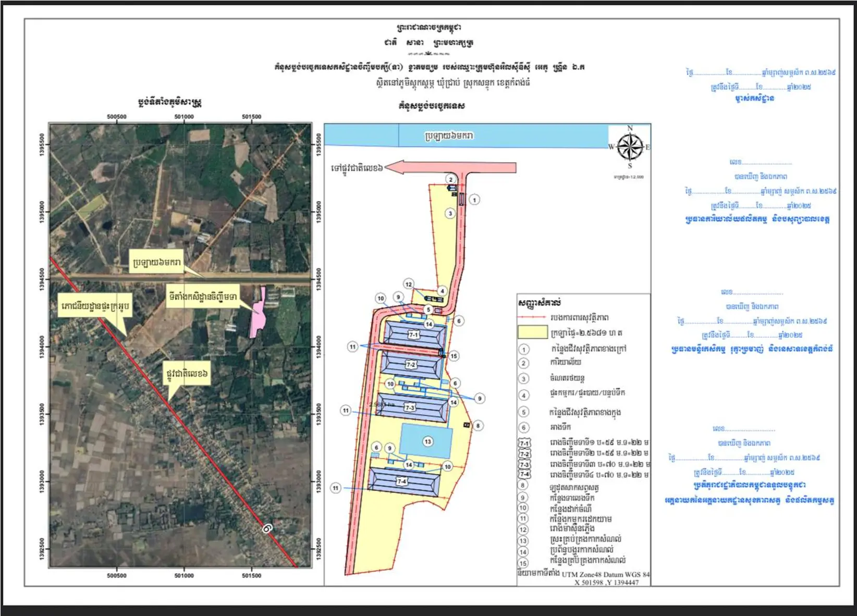
Task: Click the large pink arrow pointing left
Action: pyautogui.click(x=452, y=167)
